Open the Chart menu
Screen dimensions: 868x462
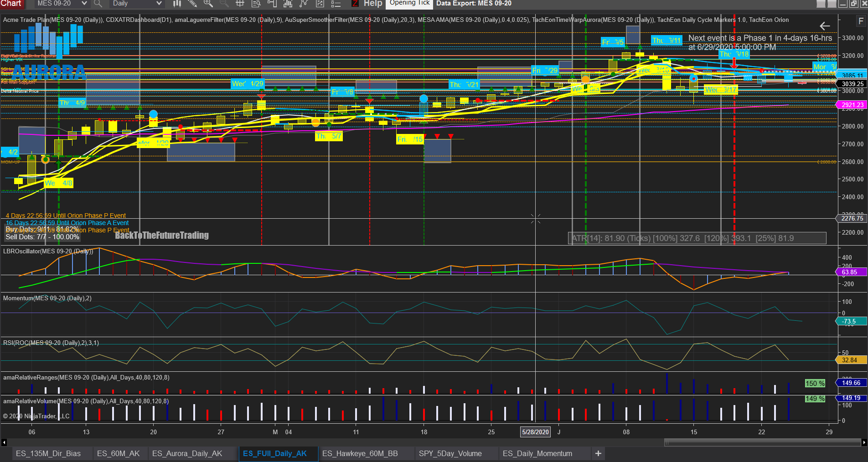(11, 4)
